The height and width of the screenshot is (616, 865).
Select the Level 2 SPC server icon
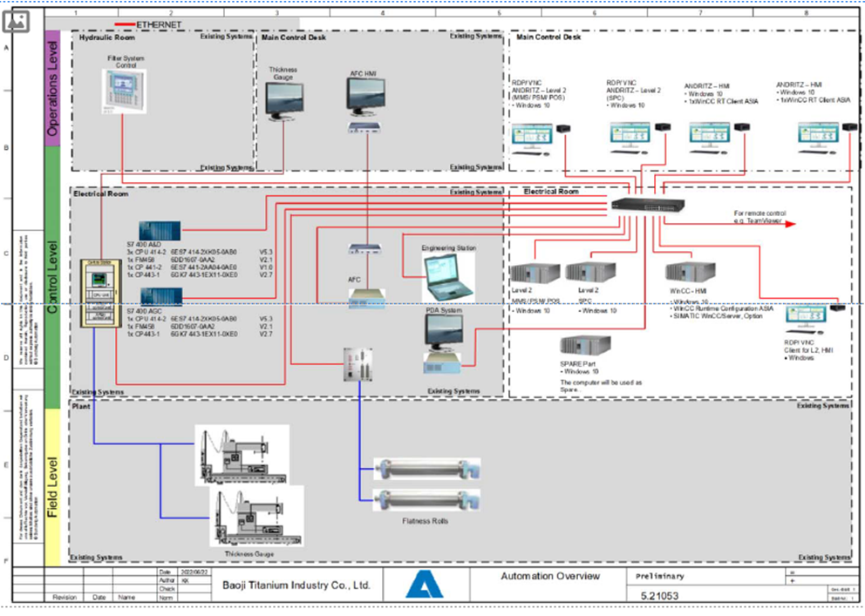click(590, 274)
